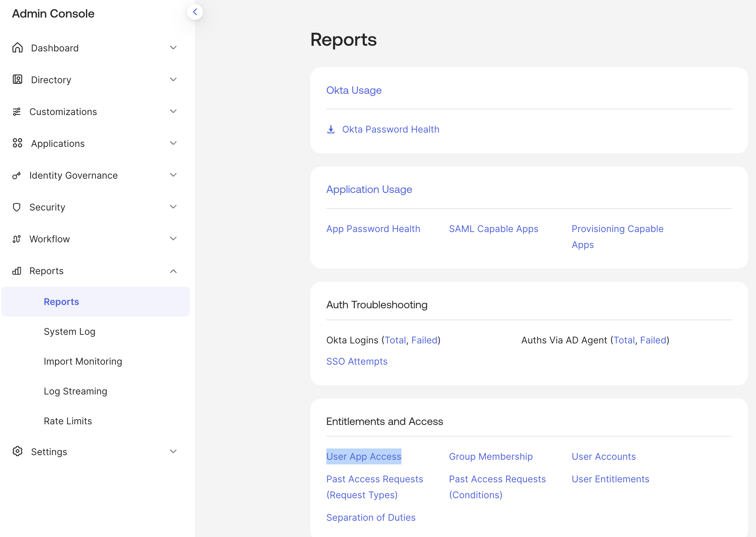Open the highlighted User App Access report
The image size is (756, 537).
tap(364, 456)
